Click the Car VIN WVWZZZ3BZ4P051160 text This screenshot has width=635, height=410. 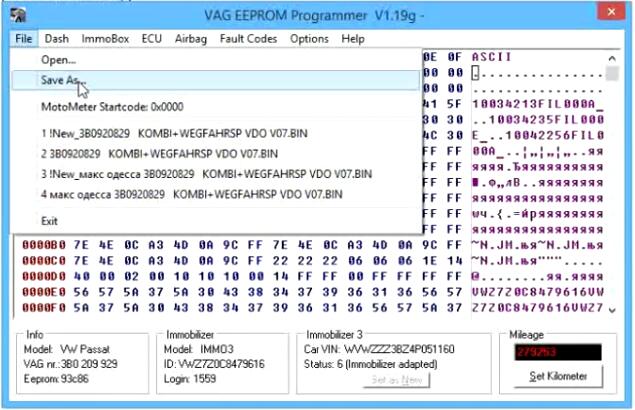pos(379,349)
